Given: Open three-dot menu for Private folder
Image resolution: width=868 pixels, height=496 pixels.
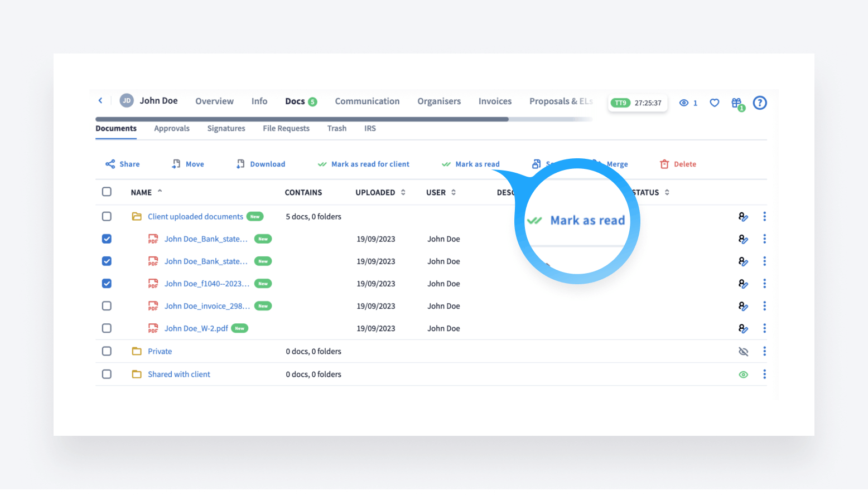Looking at the screenshot, I should pos(764,351).
